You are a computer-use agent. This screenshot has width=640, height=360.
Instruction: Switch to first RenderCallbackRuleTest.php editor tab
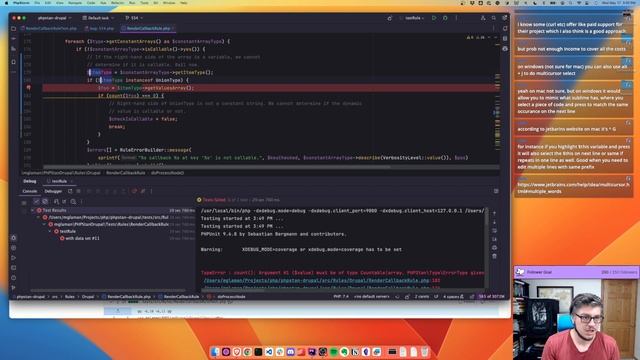click(49, 29)
